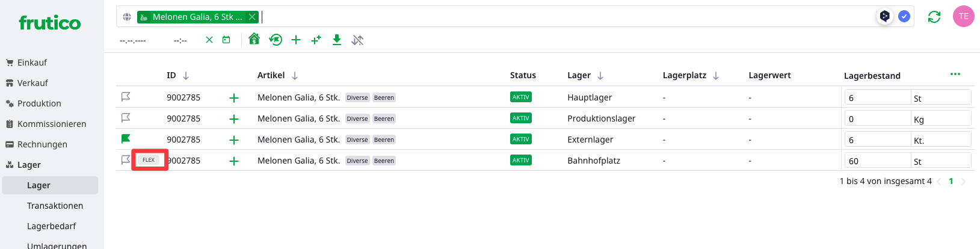This screenshot has height=249, width=980.
Task: Click the Lagerbestand field for Bahnhofplatz
Action: pyautogui.click(x=877, y=161)
